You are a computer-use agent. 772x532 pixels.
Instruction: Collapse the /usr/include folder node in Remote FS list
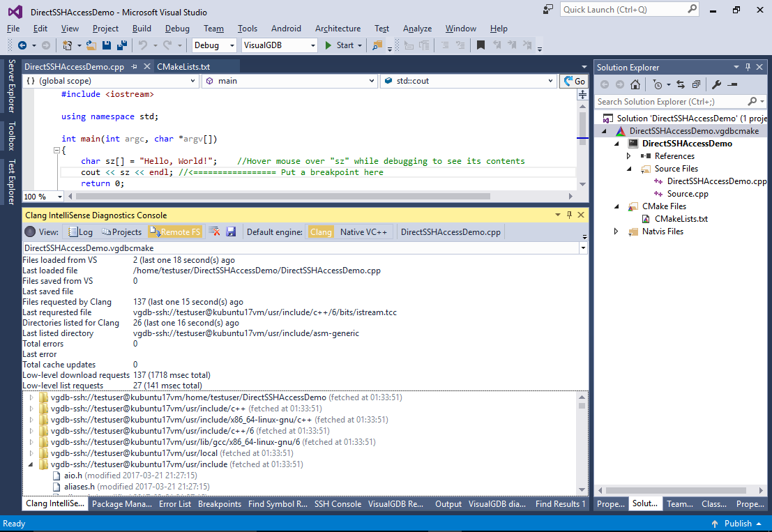(x=31, y=464)
